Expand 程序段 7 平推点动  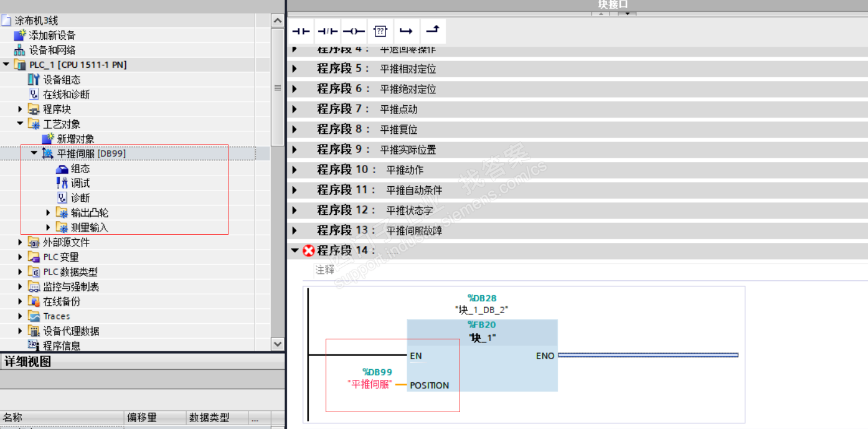point(295,110)
